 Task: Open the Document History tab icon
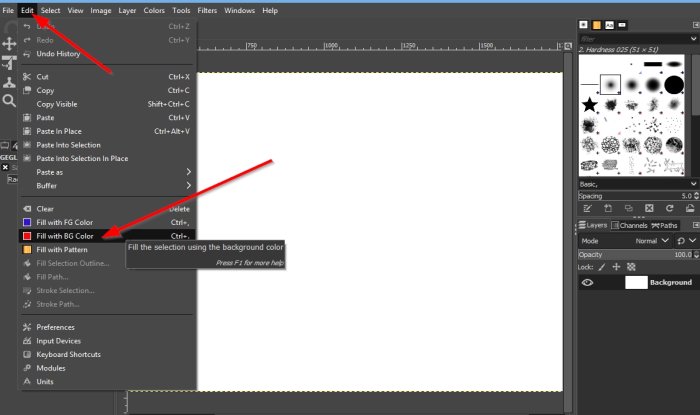(x=622, y=25)
